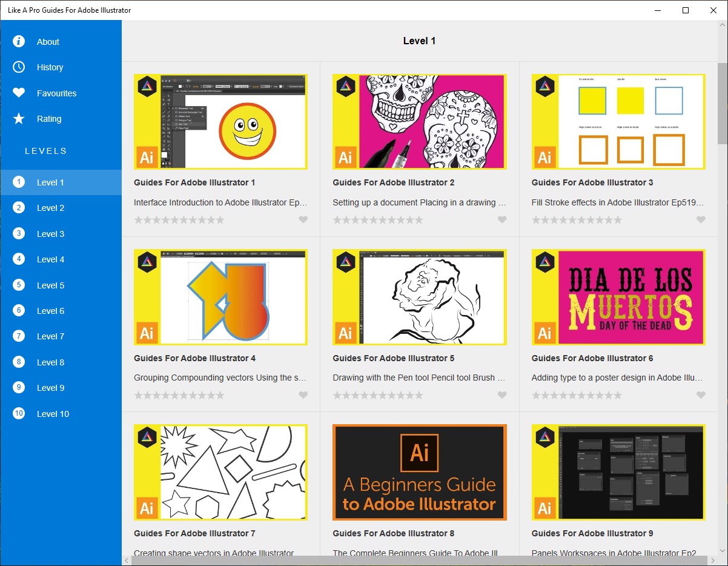Click 'Grouping Compounding vectors' description text
The image size is (728, 566).
220,378
